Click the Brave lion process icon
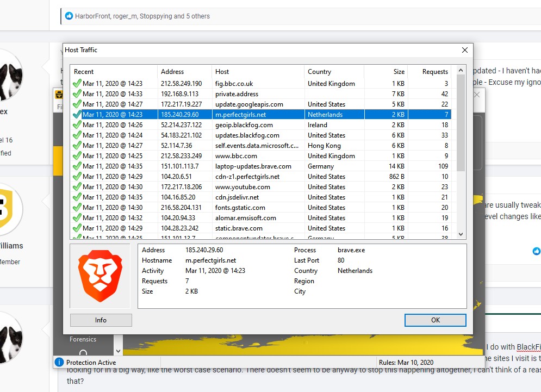541x392 pixels. point(100,276)
